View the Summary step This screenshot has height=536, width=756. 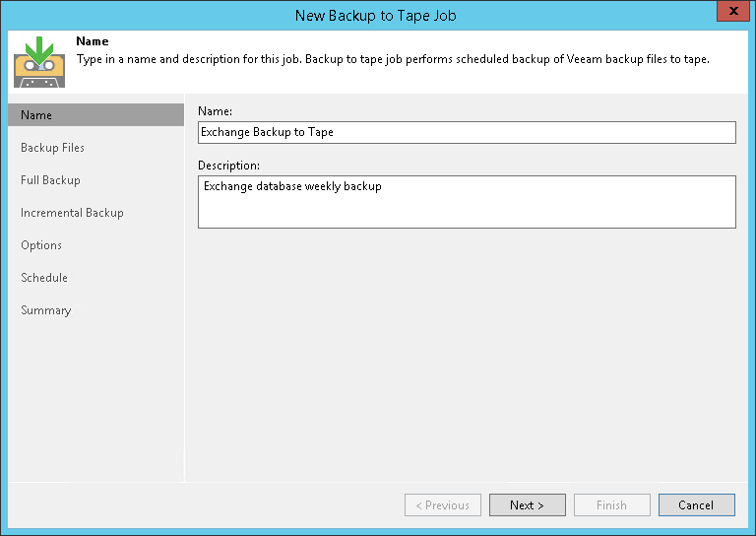pos(46,310)
